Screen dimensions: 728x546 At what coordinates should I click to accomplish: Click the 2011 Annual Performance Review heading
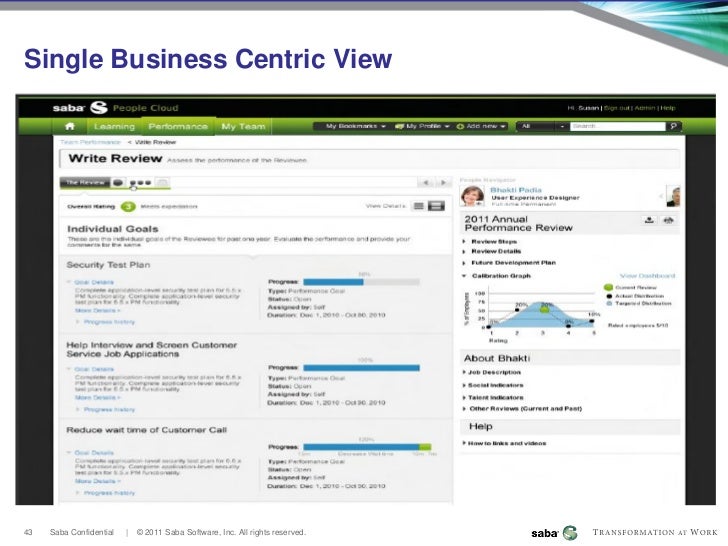point(518,223)
